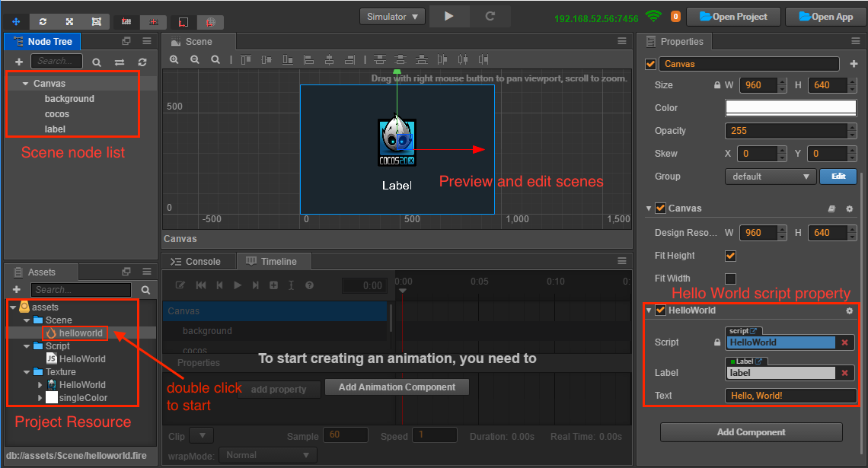The image size is (868, 468).
Task: Remove the HelloWorld script reference
Action: [x=844, y=342]
